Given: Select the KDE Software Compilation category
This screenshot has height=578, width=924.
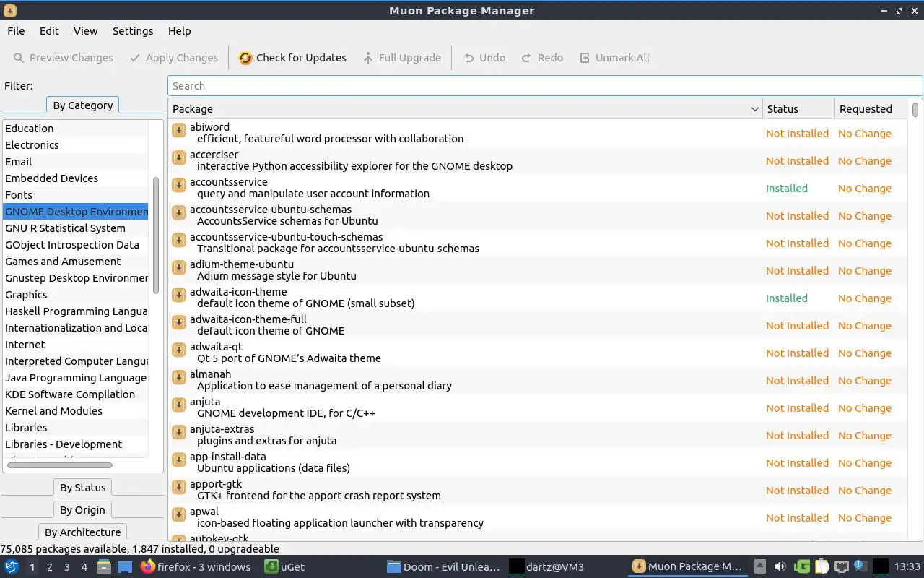Looking at the screenshot, I should coord(76,394).
